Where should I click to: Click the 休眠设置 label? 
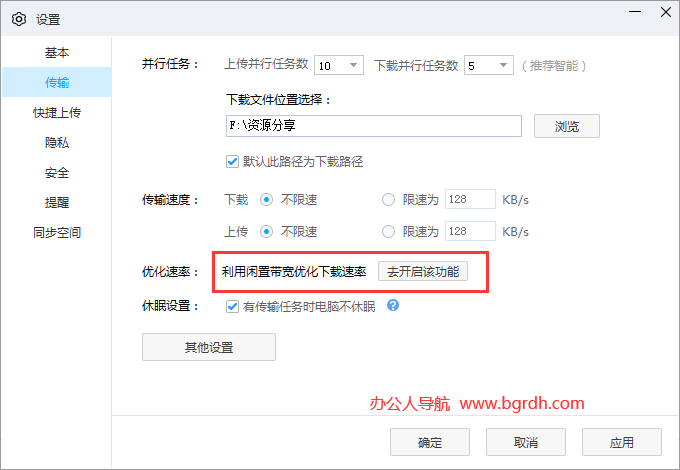pos(170,306)
